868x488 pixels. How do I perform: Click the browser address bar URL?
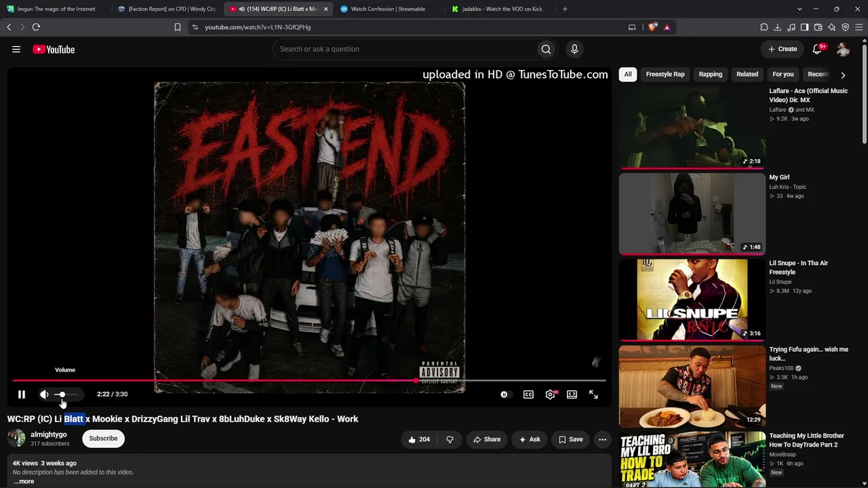258,27
